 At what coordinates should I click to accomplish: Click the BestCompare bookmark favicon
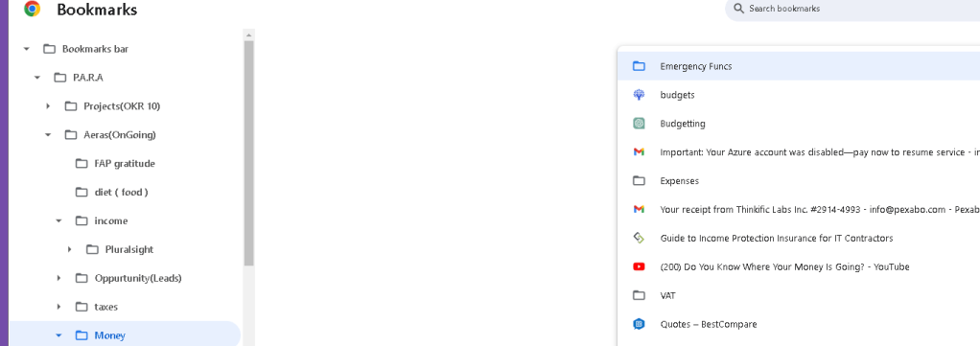(638, 324)
